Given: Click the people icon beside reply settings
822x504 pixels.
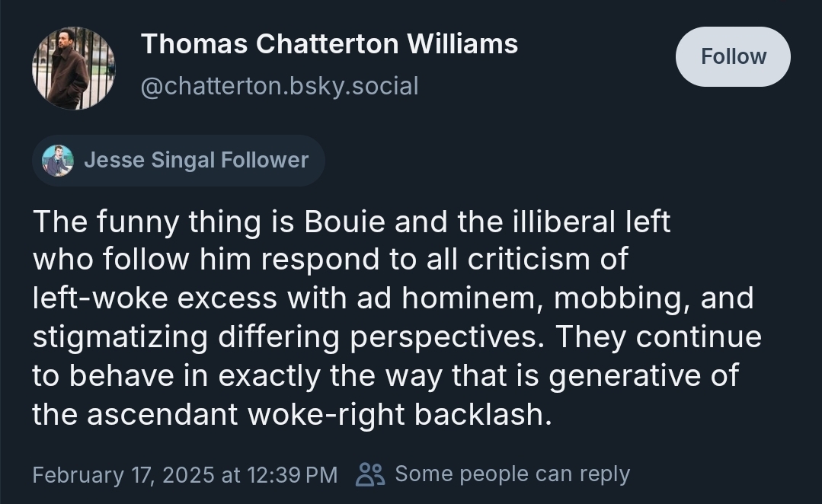Looking at the screenshot, I should tap(371, 474).
